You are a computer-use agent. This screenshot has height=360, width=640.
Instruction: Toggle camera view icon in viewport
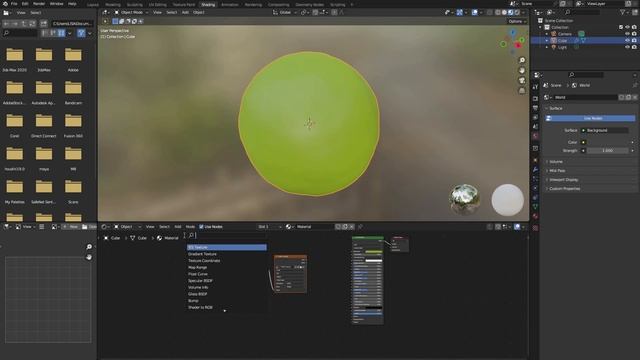522,80
